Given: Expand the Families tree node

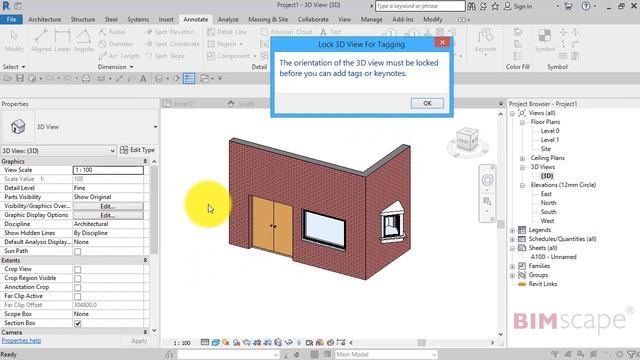Looking at the screenshot, I should pyautogui.click(x=512, y=266).
